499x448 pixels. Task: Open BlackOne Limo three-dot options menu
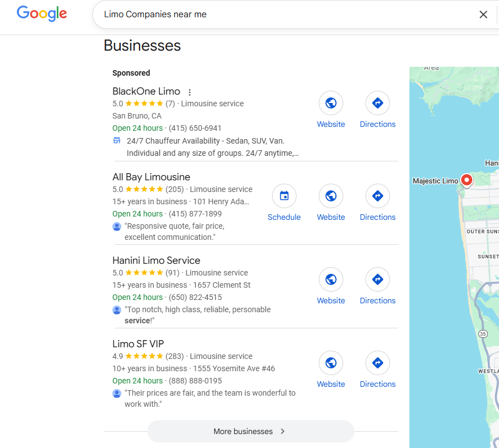point(190,92)
